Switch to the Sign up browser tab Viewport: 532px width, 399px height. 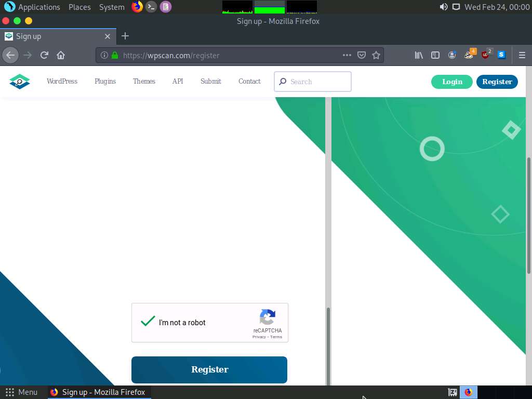point(52,36)
